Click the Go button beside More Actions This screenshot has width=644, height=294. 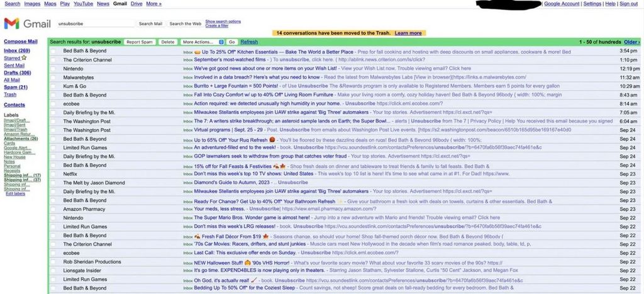click(232, 42)
